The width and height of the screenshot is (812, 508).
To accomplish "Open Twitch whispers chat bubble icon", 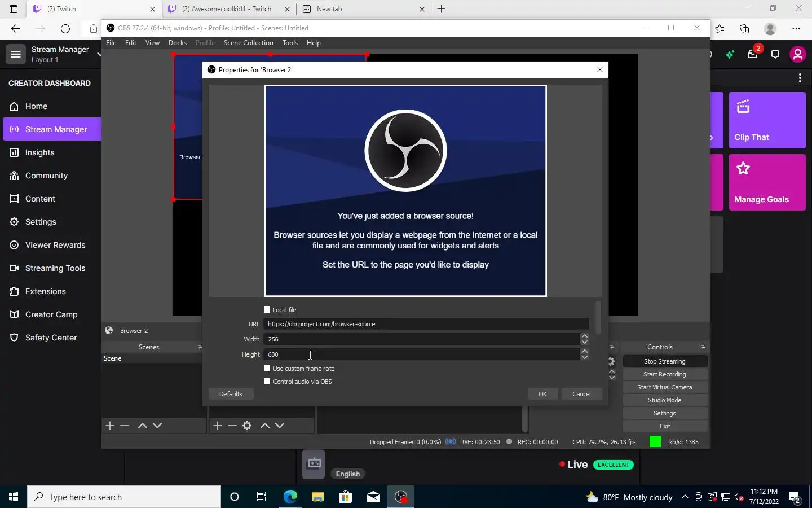I will pos(775,55).
